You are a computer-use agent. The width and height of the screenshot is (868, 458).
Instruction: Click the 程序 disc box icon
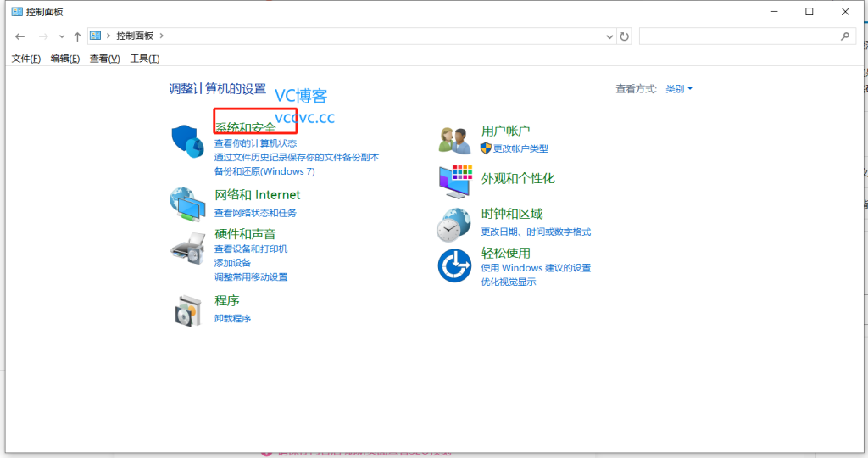[187, 310]
